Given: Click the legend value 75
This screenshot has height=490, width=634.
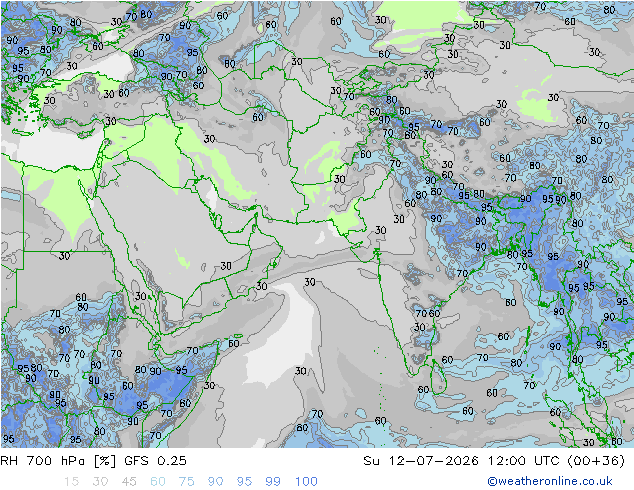Looking at the screenshot, I should pos(186,482).
